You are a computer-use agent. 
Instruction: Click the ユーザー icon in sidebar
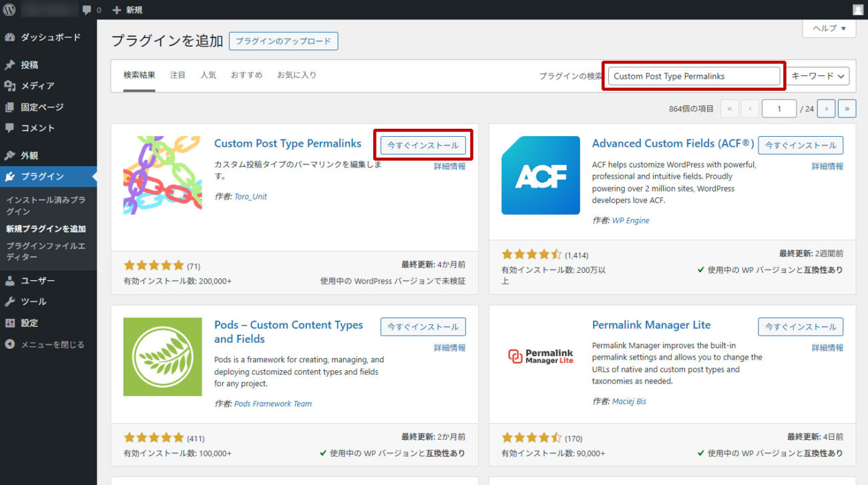pos(9,281)
